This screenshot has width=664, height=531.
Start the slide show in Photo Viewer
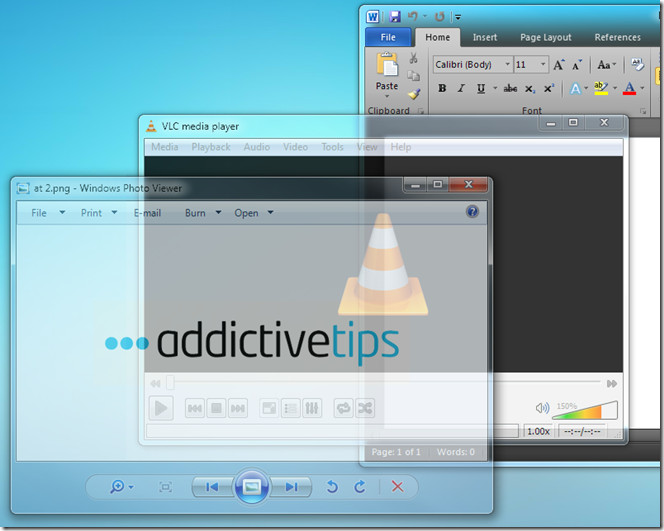coord(252,487)
